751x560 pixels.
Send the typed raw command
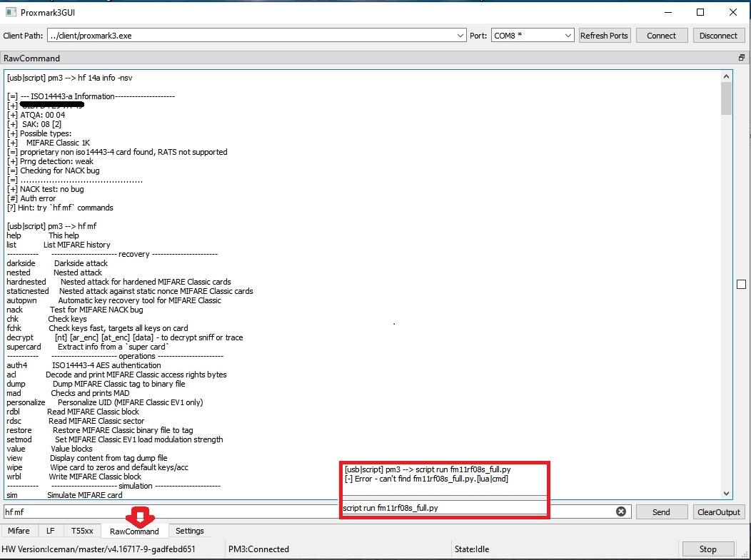point(661,512)
